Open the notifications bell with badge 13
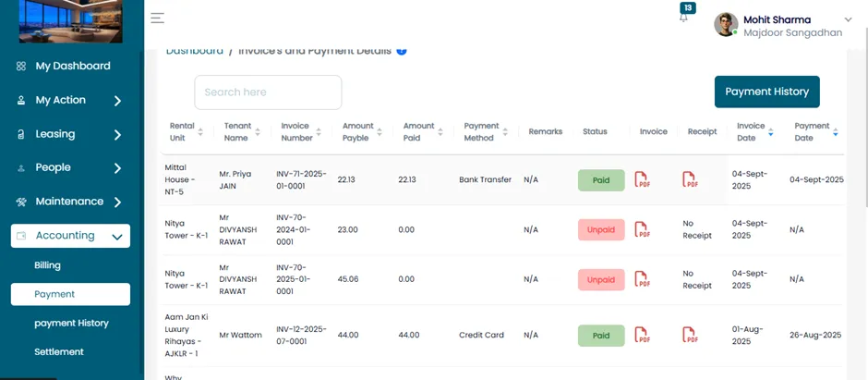The height and width of the screenshot is (380, 868). click(684, 17)
